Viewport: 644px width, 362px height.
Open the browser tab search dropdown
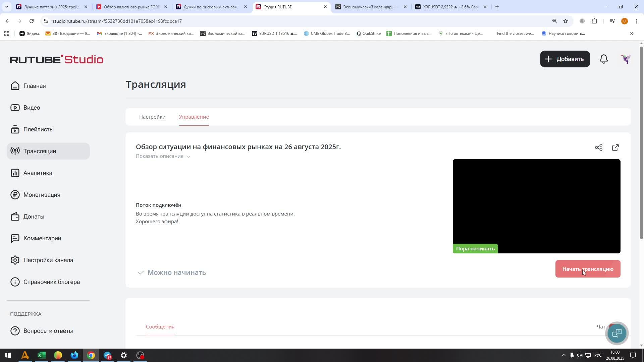pyautogui.click(x=6, y=7)
